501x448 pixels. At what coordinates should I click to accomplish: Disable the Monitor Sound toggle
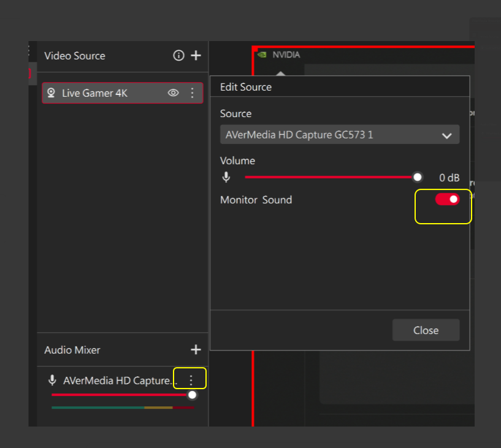tap(447, 200)
